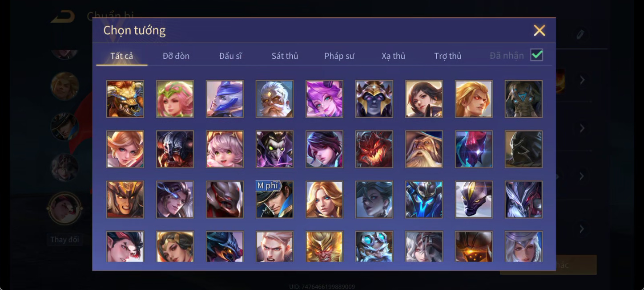Image resolution: width=644 pixels, height=290 pixels.
Task: Filter heroes by Pháp sư
Action: click(x=339, y=56)
